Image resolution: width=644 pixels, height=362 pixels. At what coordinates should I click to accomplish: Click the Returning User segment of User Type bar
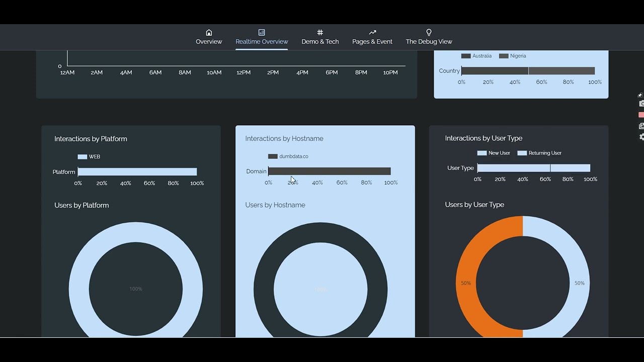coord(570,168)
